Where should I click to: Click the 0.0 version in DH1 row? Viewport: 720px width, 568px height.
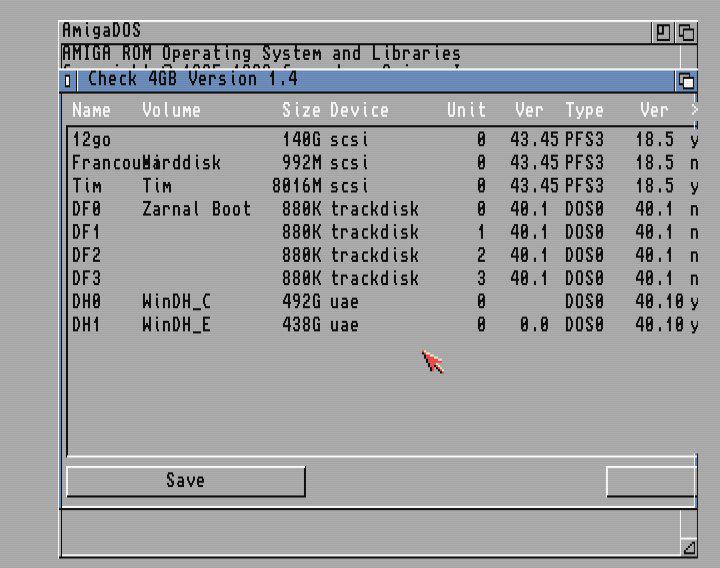click(534, 325)
